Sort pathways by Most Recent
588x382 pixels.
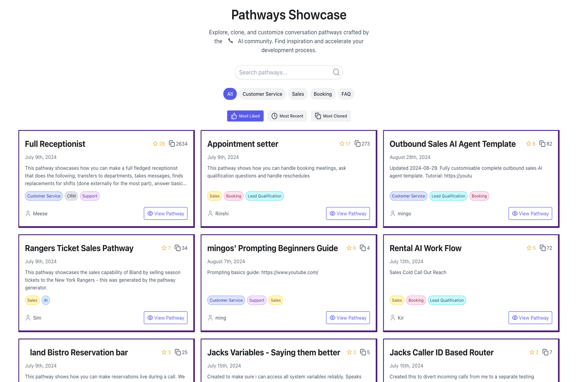[287, 116]
